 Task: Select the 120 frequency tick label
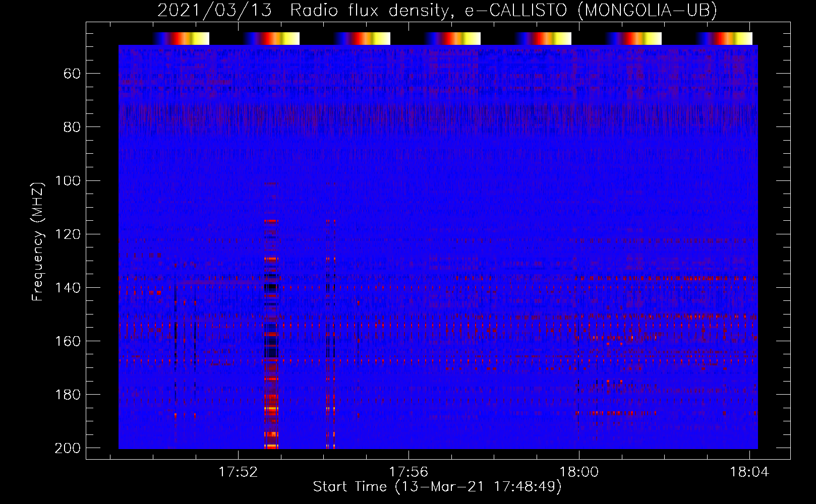[x=68, y=234]
